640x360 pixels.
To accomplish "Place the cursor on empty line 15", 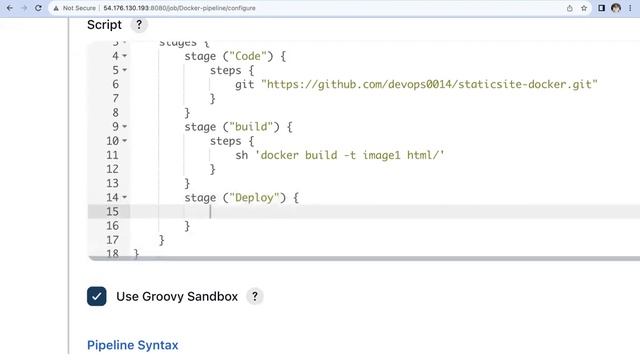I will coord(384,211).
